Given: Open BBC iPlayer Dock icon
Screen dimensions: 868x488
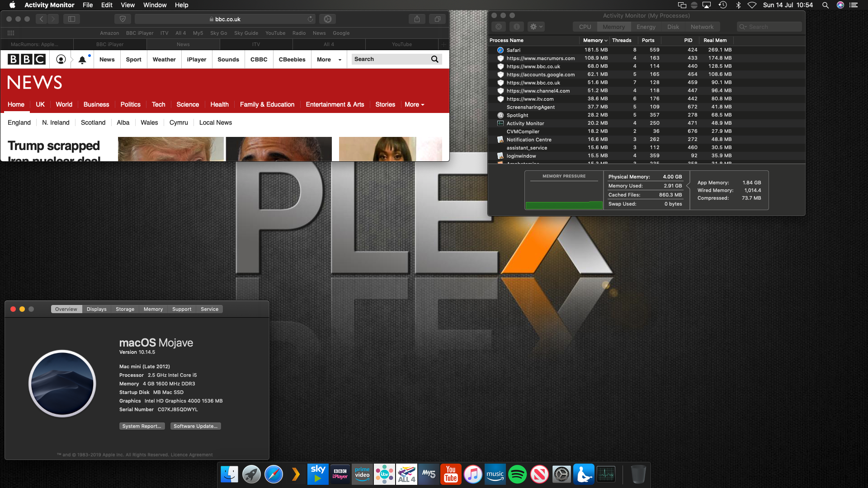Looking at the screenshot, I should tap(340, 474).
